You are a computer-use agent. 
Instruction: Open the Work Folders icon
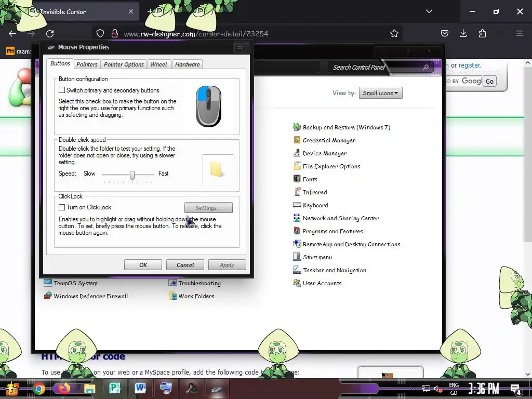[x=172, y=296]
